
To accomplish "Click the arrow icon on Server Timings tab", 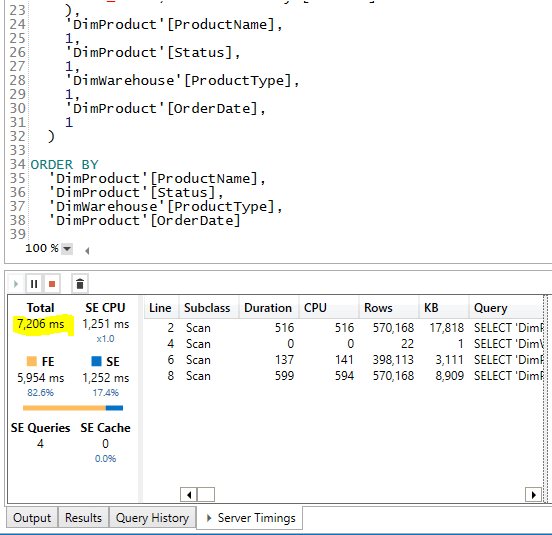I will tap(209, 518).
